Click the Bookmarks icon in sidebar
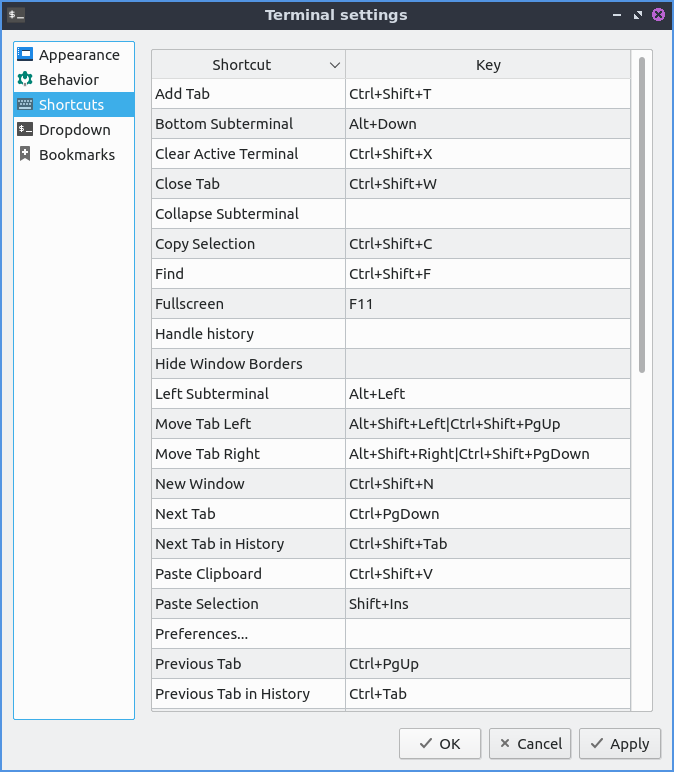Image resolution: width=674 pixels, height=772 pixels. pyautogui.click(x=25, y=155)
